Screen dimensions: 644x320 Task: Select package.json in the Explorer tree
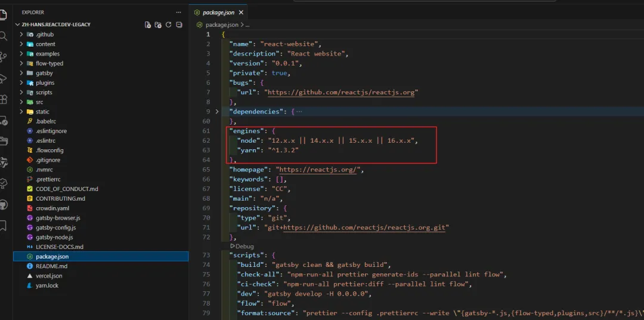(x=101, y=257)
